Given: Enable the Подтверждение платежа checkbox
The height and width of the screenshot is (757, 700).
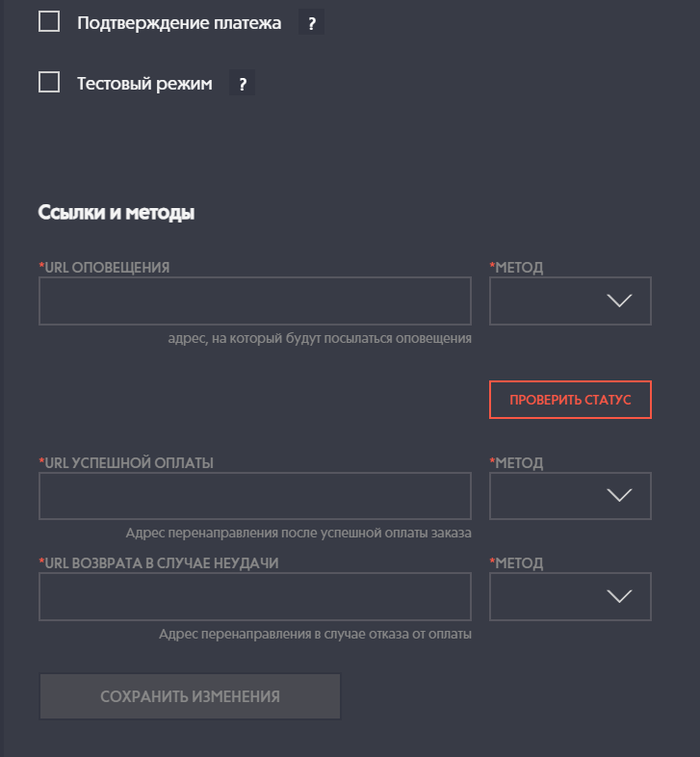Looking at the screenshot, I should pyautogui.click(x=49, y=22).
